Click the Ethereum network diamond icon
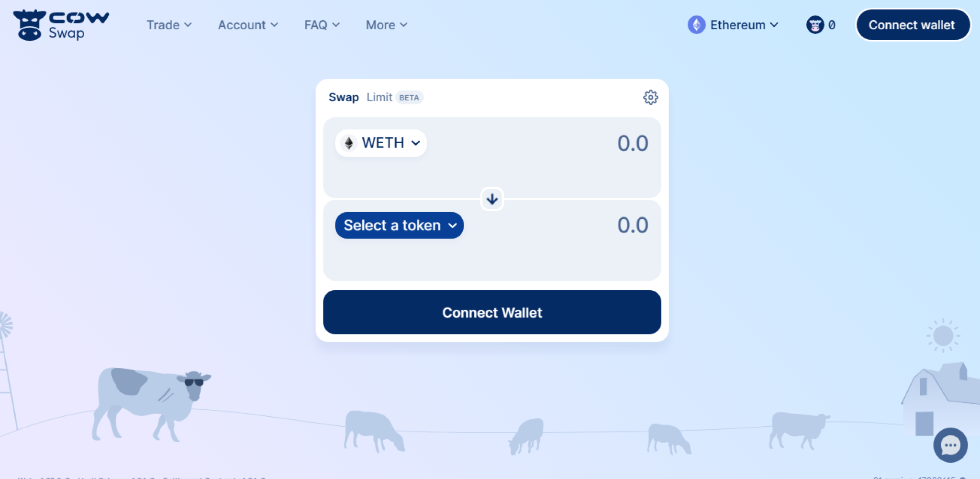This screenshot has height=479, width=980. click(696, 25)
